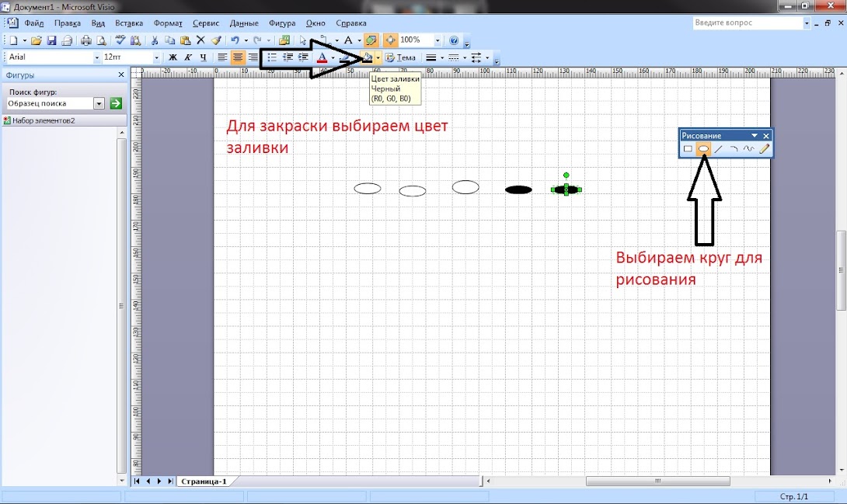Close the Фигуры panel
This screenshot has width=847, height=504.
click(121, 75)
